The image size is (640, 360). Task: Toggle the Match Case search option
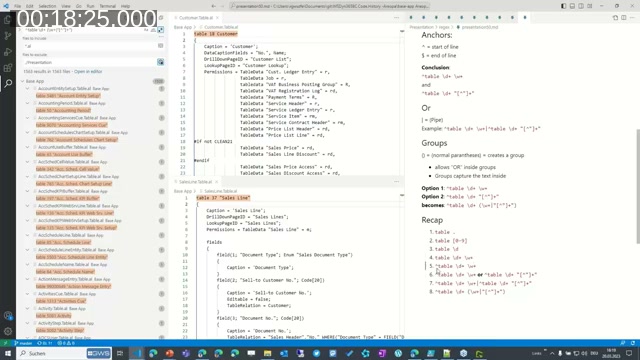pos(147,30)
